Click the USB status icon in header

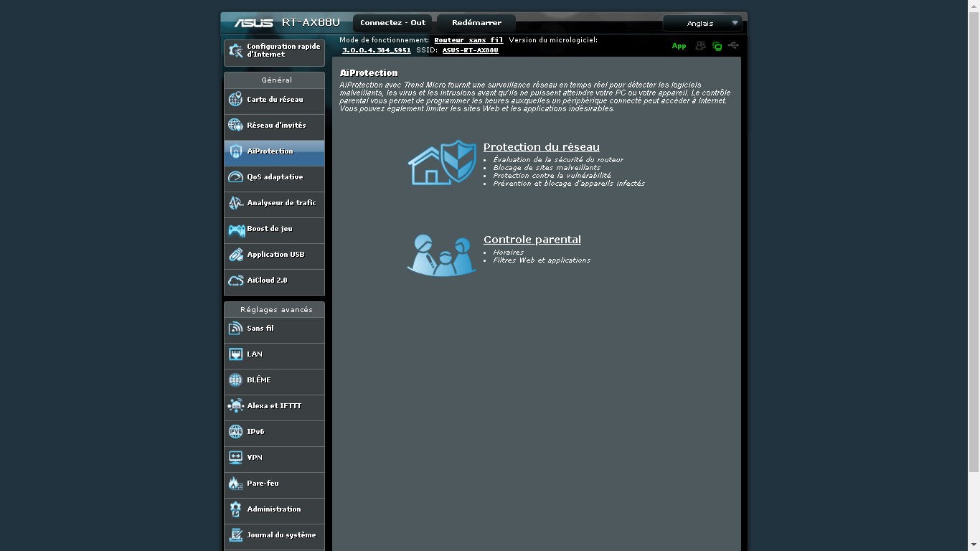click(733, 45)
